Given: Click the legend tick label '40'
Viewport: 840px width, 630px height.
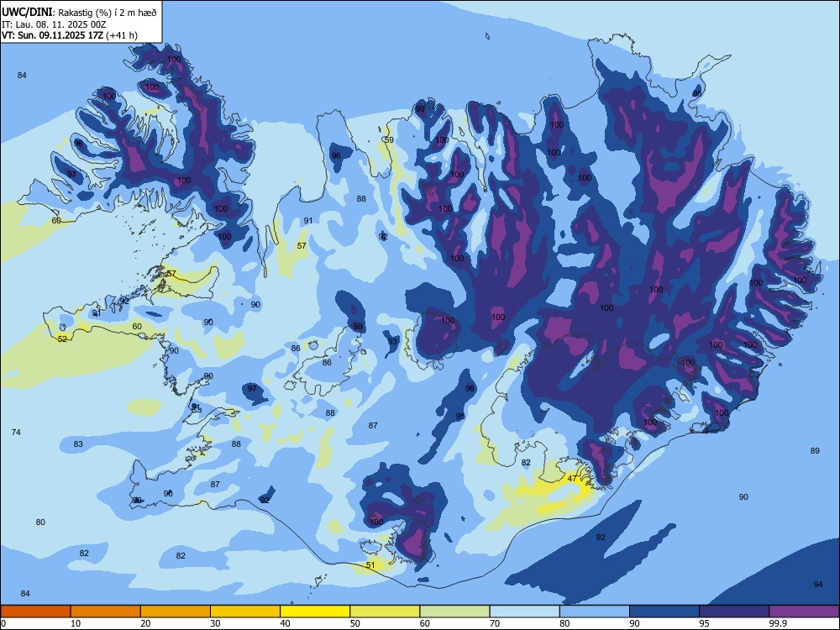Looking at the screenshot, I should [x=286, y=623].
